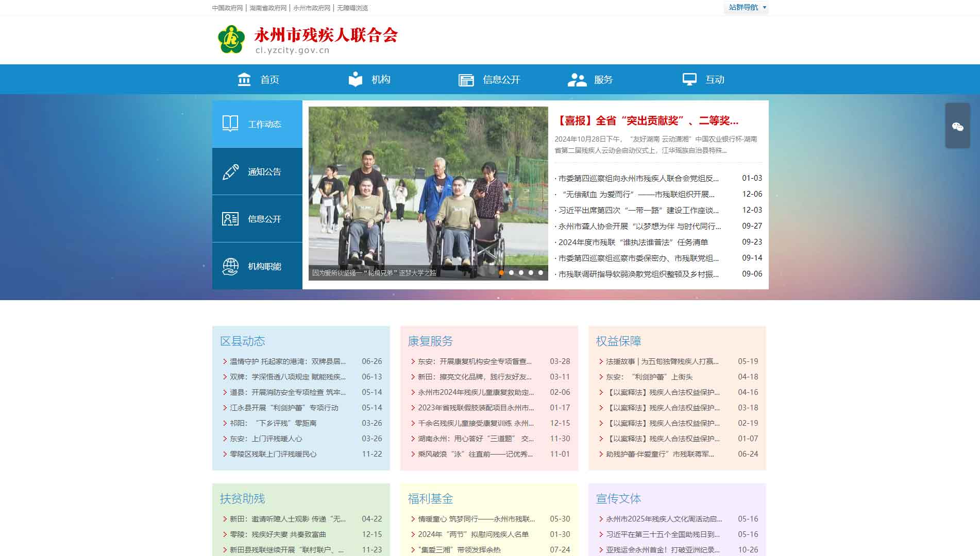Image resolution: width=980 pixels, height=556 pixels.
Task: Open 亚残运会永州首金 article
Action: [663, 550]
